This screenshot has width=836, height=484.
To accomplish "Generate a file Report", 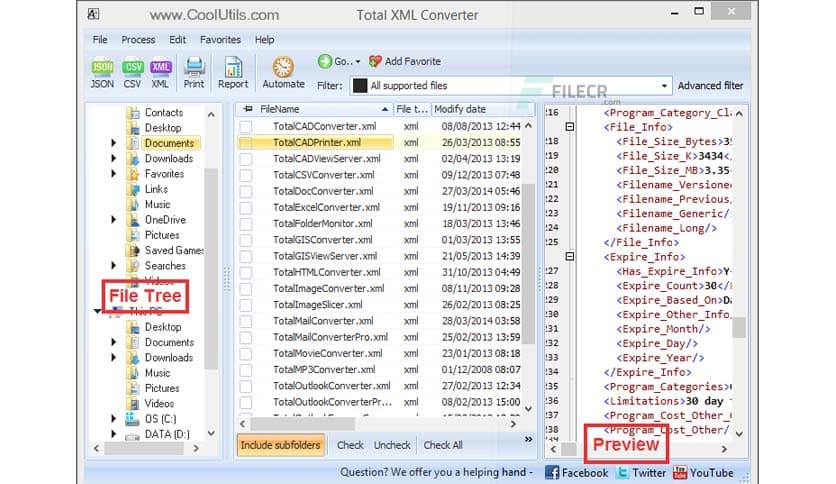I will click(x=233, y=72).
